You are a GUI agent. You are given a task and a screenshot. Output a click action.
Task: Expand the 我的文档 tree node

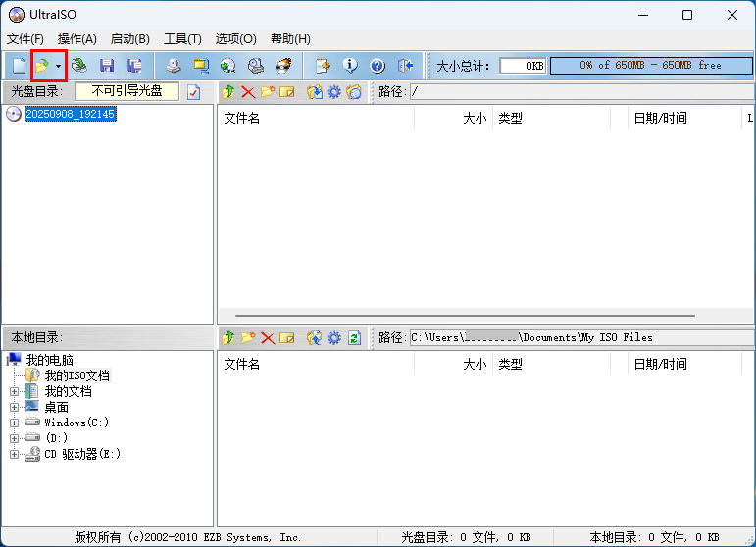[14, 392]
